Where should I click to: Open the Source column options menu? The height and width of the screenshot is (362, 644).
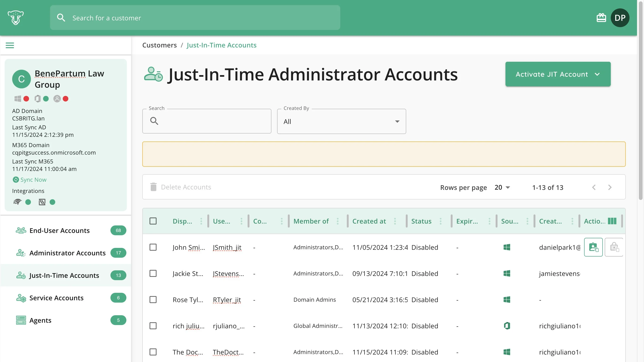[527, 221]
